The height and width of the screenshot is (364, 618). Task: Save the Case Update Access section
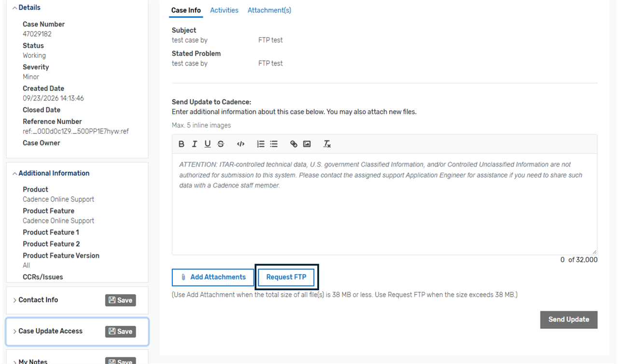121,332
